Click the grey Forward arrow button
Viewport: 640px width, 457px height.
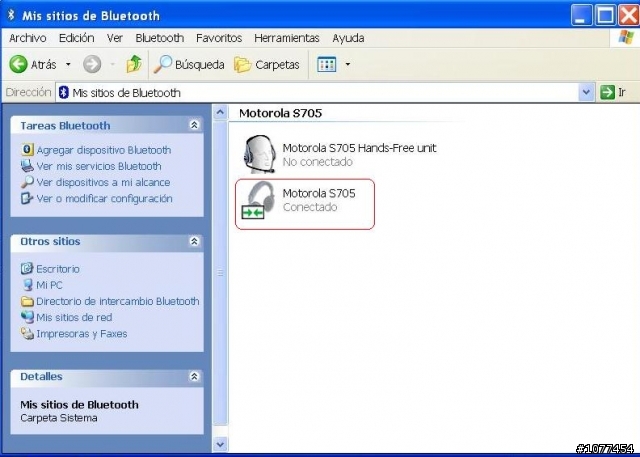click(92, 64)
